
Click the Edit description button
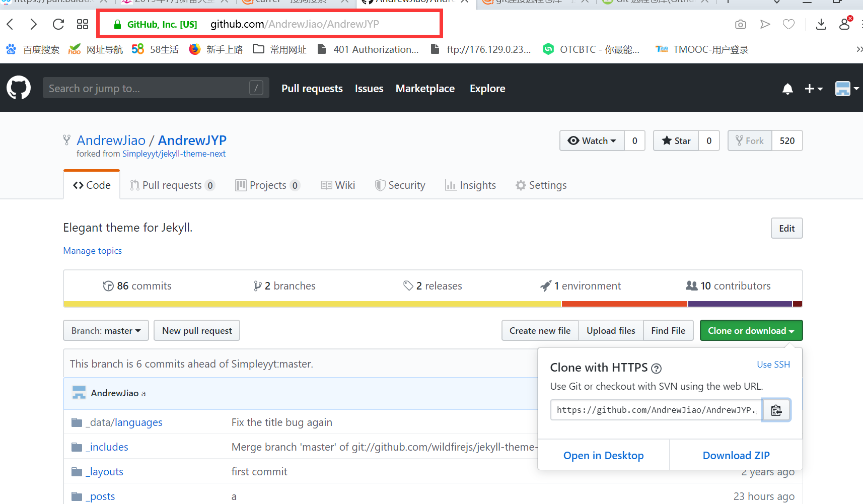pos(786,229)
